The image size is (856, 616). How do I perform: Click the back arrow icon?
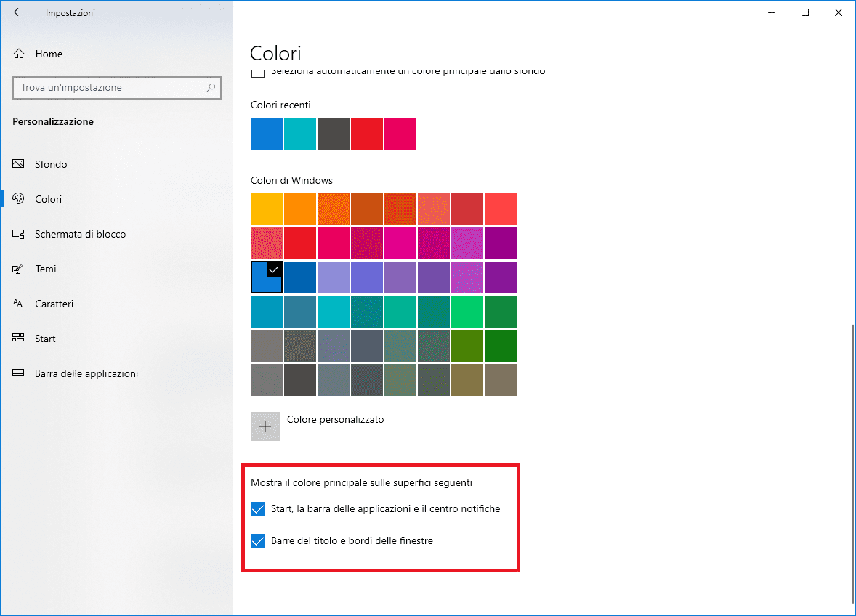click(x=18, y=12)
